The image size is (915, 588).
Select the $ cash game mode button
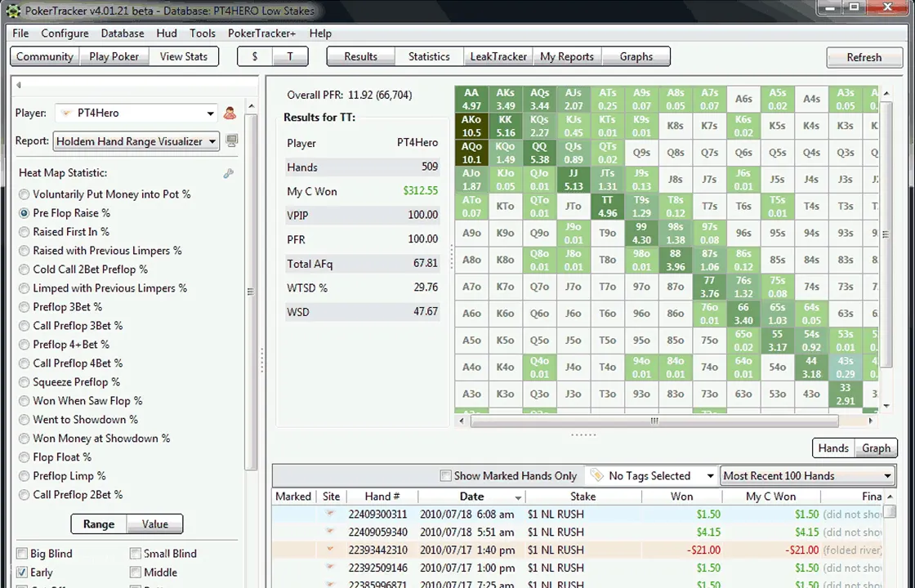click(254, 56)
